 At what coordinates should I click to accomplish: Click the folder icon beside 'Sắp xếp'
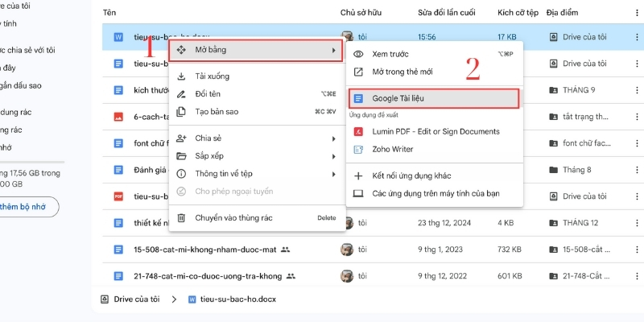(181, 156)
